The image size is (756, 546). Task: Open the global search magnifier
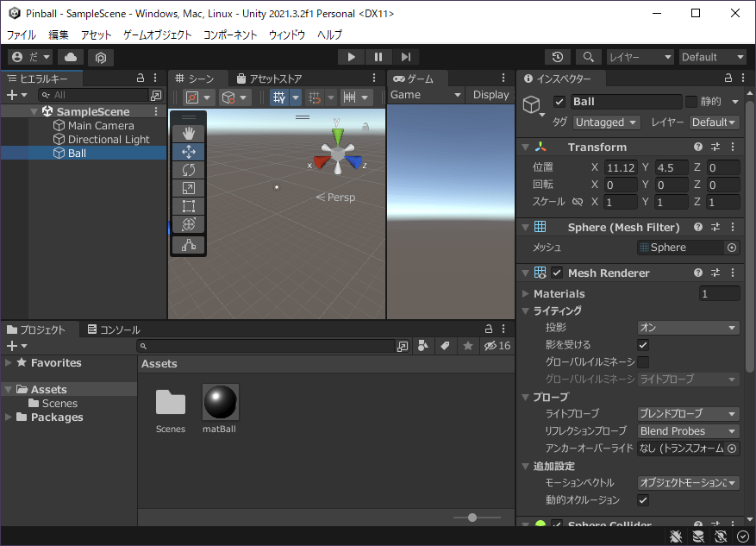[x=588, y=58]
